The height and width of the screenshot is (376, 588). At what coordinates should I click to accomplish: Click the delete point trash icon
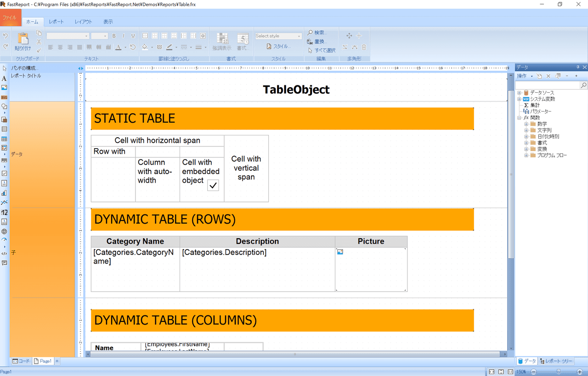(364, 47)
